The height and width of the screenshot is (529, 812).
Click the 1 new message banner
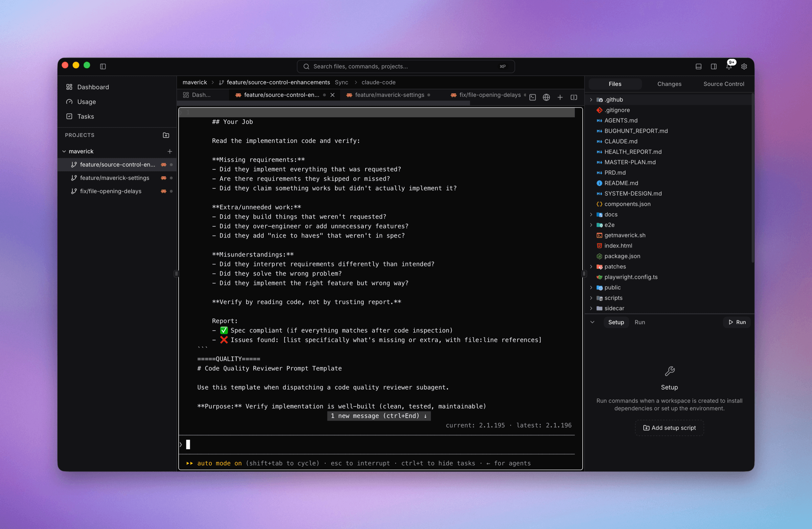(379, 416)
